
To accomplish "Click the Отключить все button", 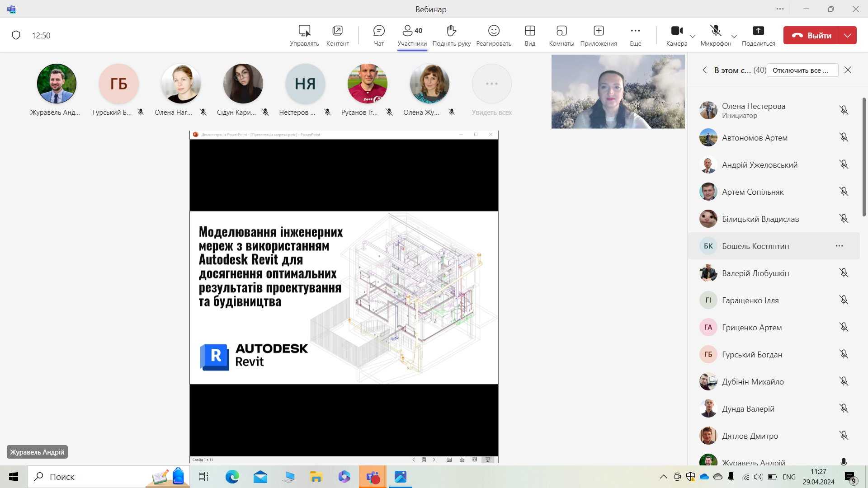I will [802, 70].
